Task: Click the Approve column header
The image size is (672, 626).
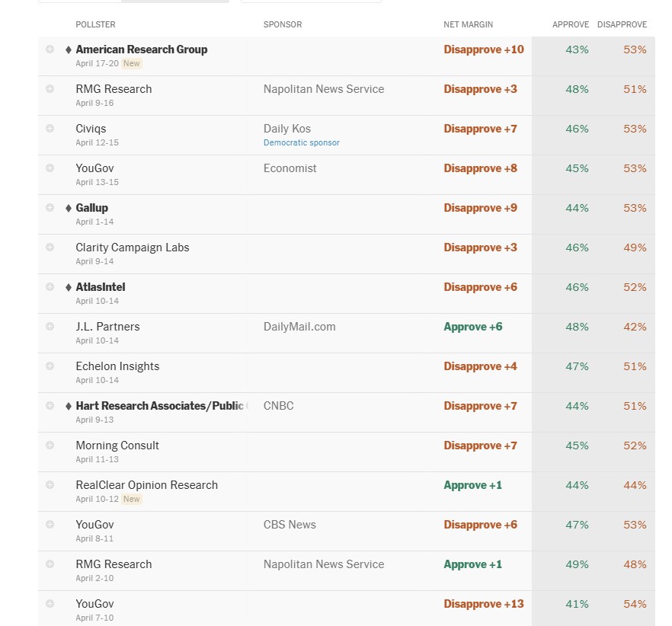Action: 571,24
